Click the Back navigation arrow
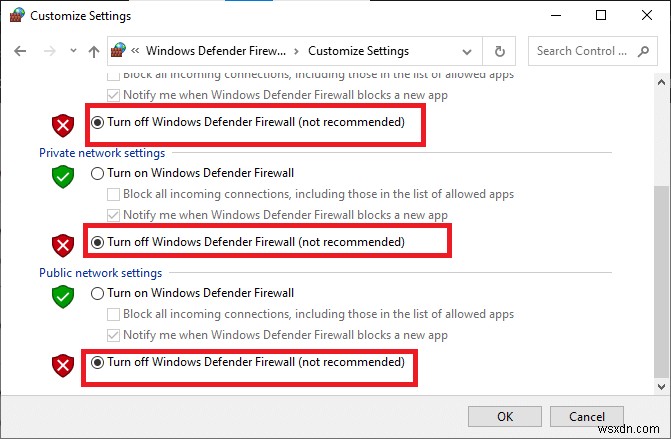671x439 pixels. click(18, 51)
